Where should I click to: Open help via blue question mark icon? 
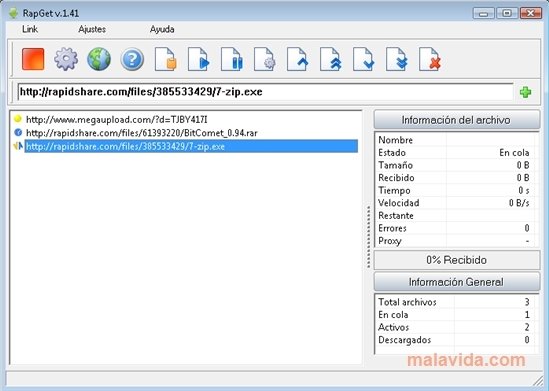coord(132,59)
